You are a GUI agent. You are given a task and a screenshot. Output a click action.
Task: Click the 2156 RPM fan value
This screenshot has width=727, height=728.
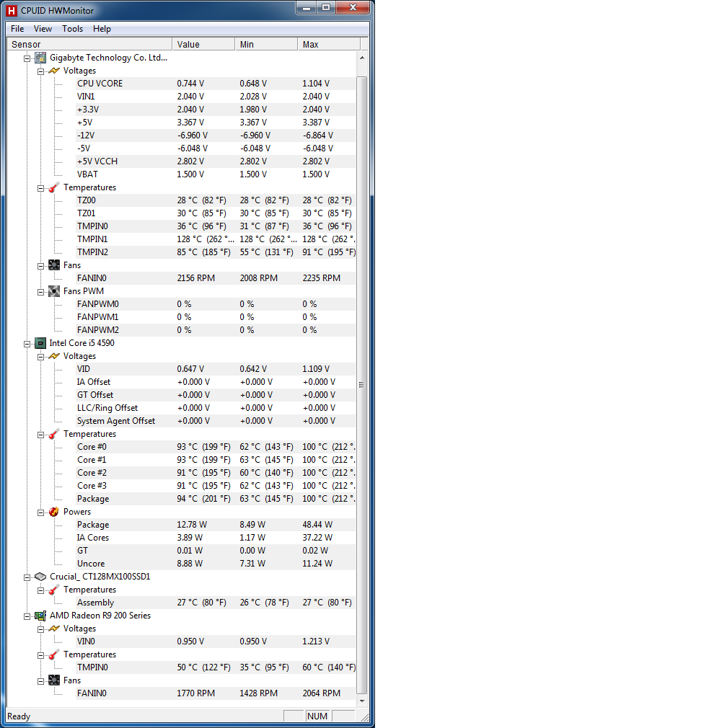click(x=195, y=278)
